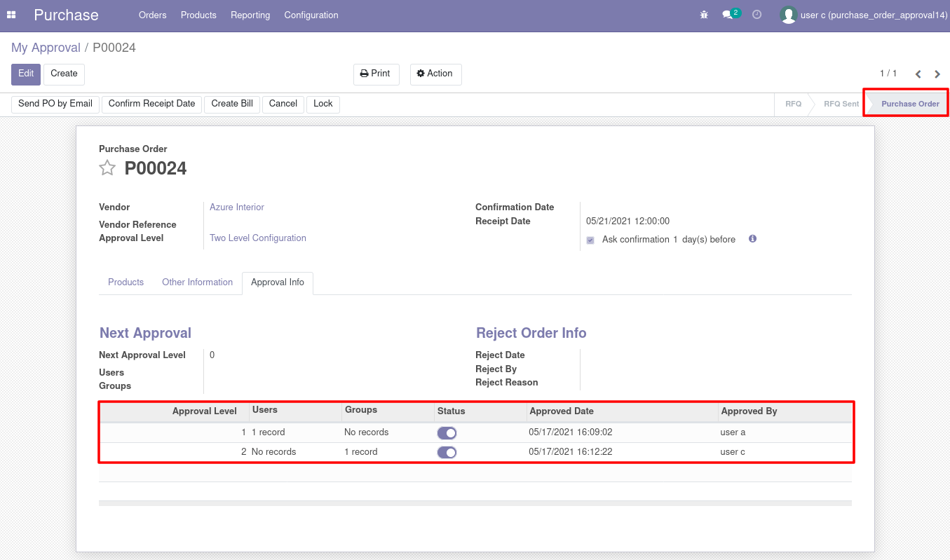Click the Create Bill button
The width and height of the screenshot is (950, 560).
[x=232, y=104]
